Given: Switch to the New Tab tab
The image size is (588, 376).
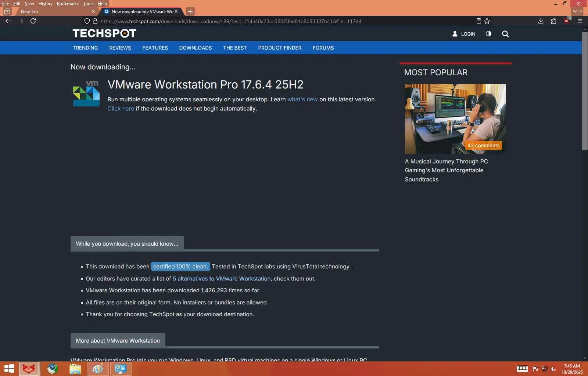Looking at the screenshot, I should coord(55,11).
